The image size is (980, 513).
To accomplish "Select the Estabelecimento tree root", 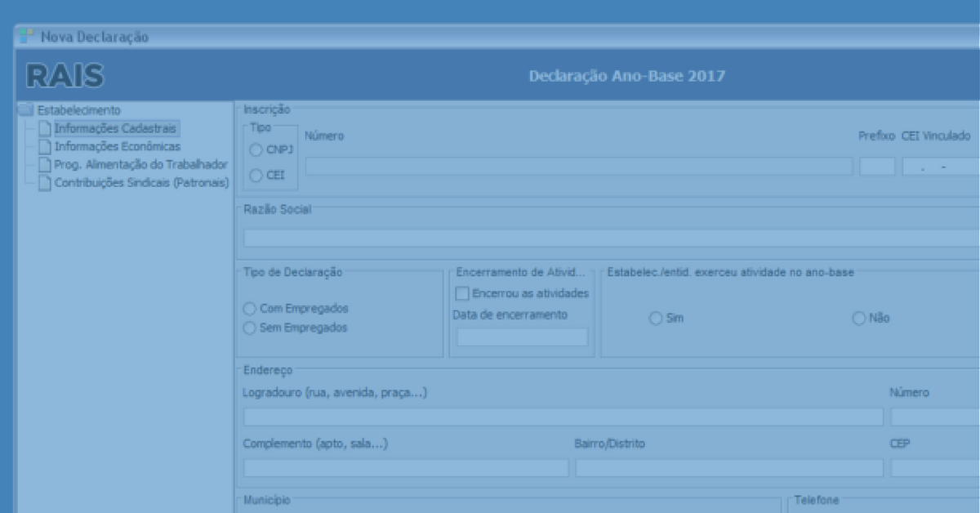I will (79, 110).
